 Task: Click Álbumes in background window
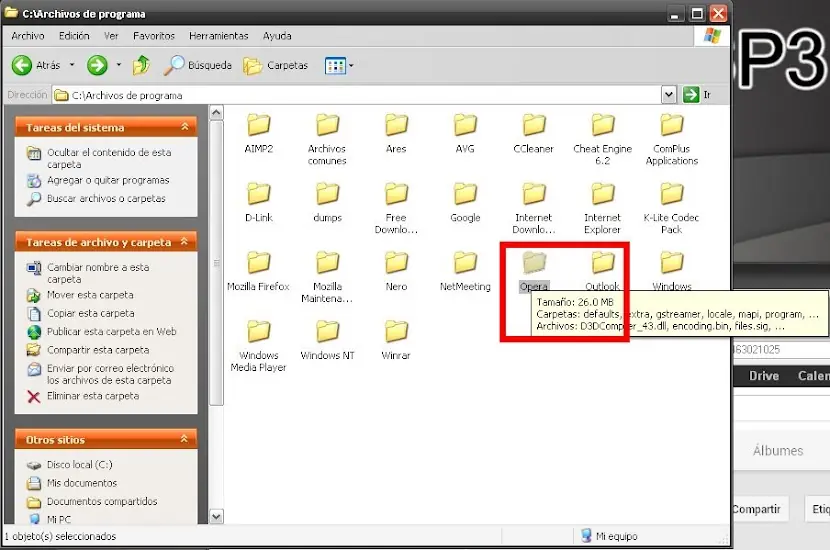click(778, 450)
